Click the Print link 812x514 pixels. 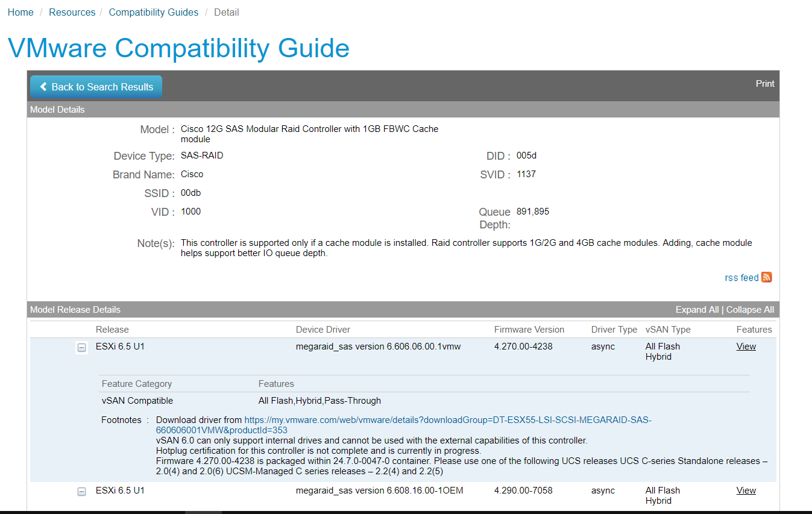click(x=765, y=84)
